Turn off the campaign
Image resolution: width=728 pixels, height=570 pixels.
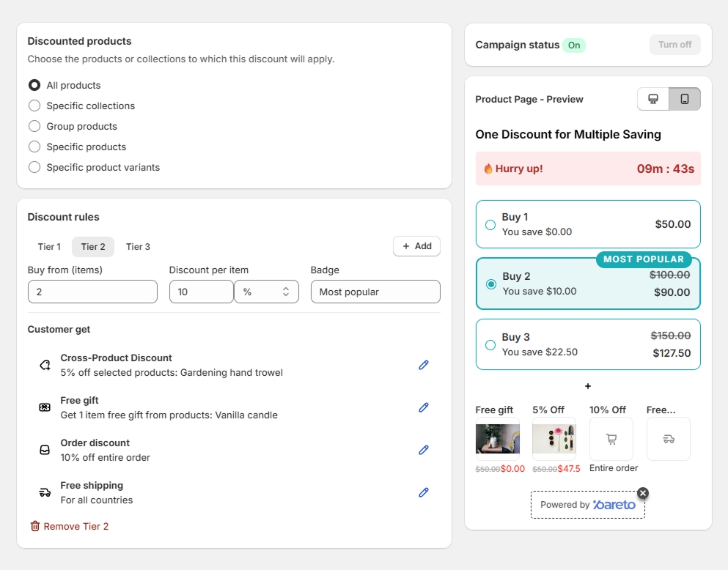tap(674, 45)
